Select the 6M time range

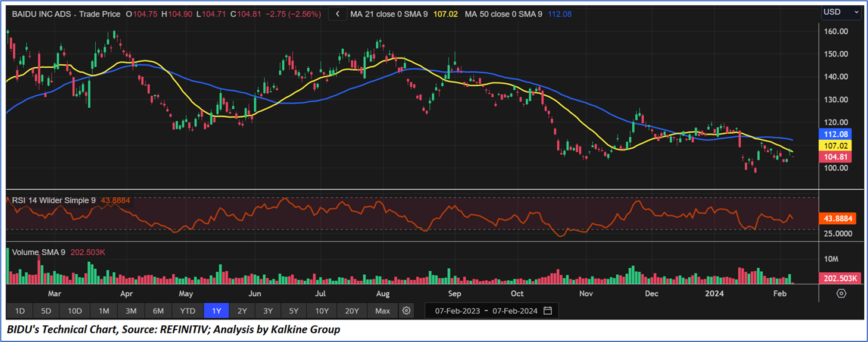(x=158, y=311)
